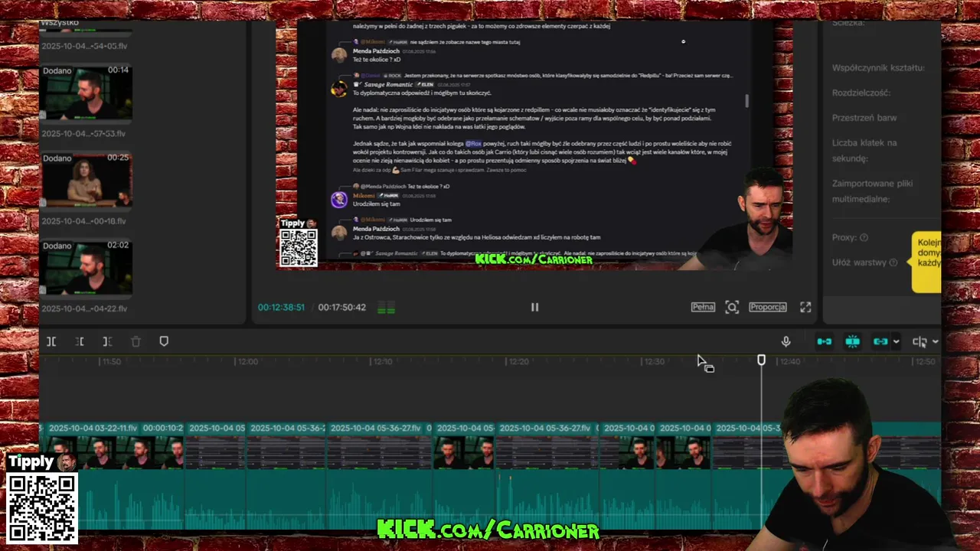Click the yellow tooltip in the properties panel
This screenshot has height=551, width=980.
[926, 262]
